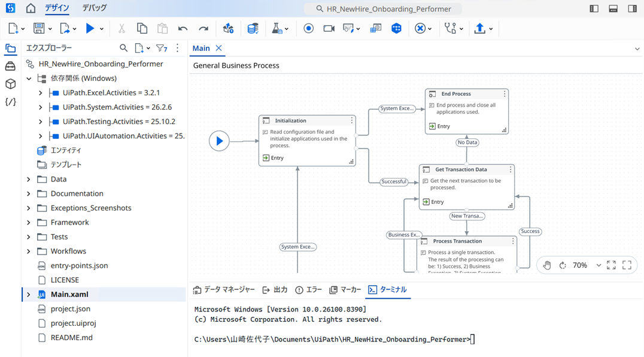Open End Process state options menu
This screenshot has height=357, width=644.
click(505, 93)
